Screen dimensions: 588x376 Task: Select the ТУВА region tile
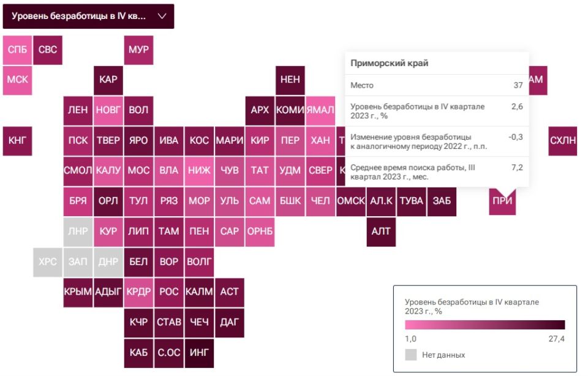(x=412, y=201)
